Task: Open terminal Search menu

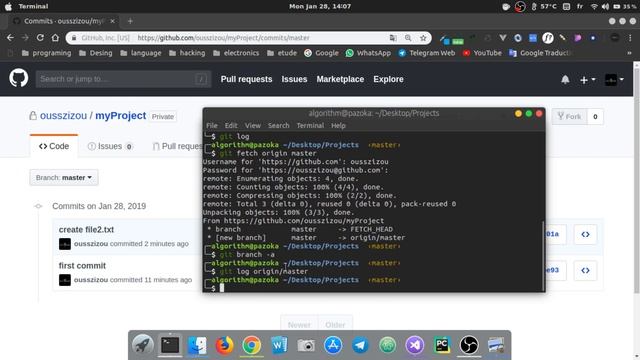Action: [278, 126]
